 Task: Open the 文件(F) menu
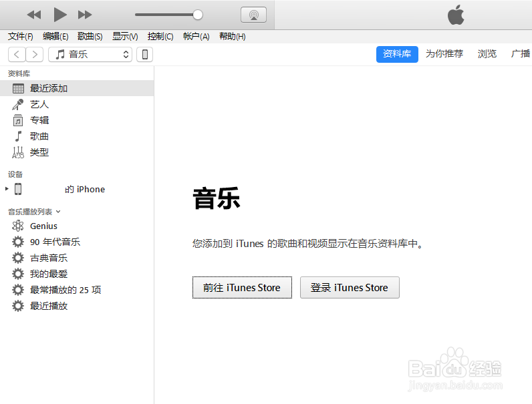click(20, 36)
